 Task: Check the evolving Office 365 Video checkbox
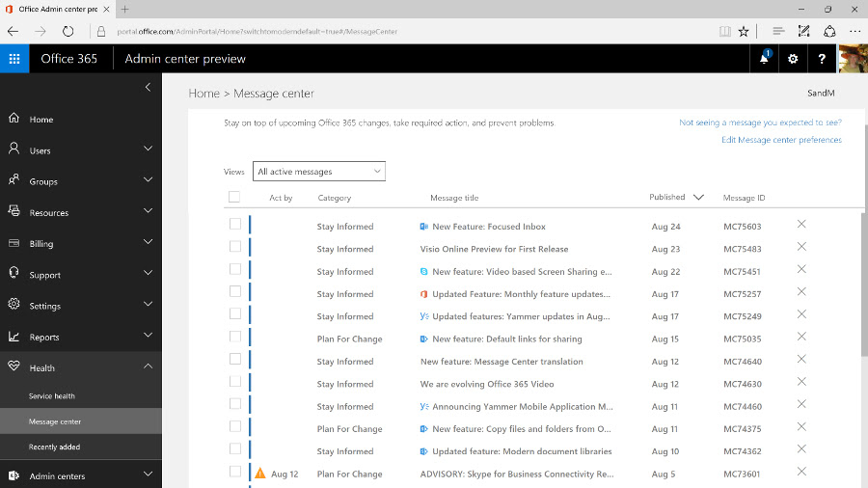(x=235, y=382)
